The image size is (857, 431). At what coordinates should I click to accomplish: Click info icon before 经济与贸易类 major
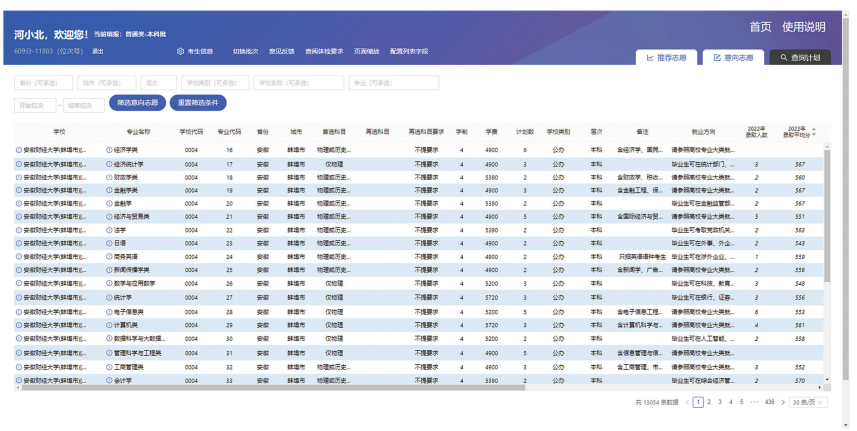pyautogui.click(x=109, y=217)
